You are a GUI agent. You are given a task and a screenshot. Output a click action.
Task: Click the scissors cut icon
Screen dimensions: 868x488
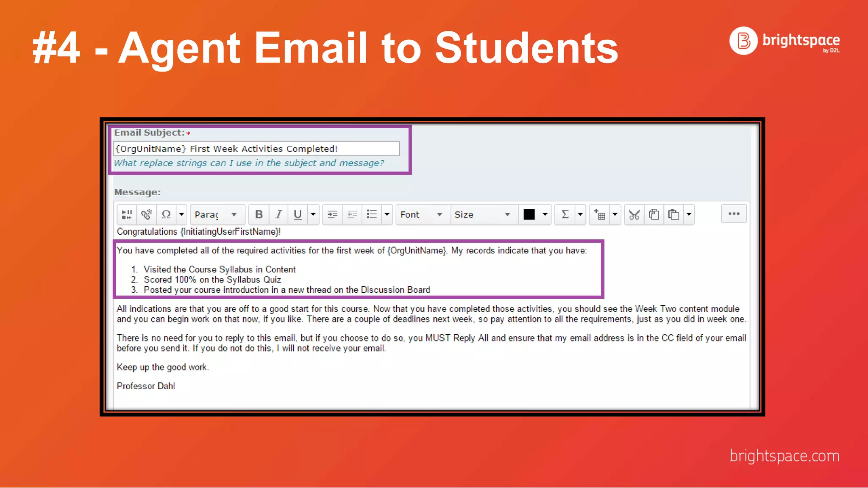click(x=634, y=214)
